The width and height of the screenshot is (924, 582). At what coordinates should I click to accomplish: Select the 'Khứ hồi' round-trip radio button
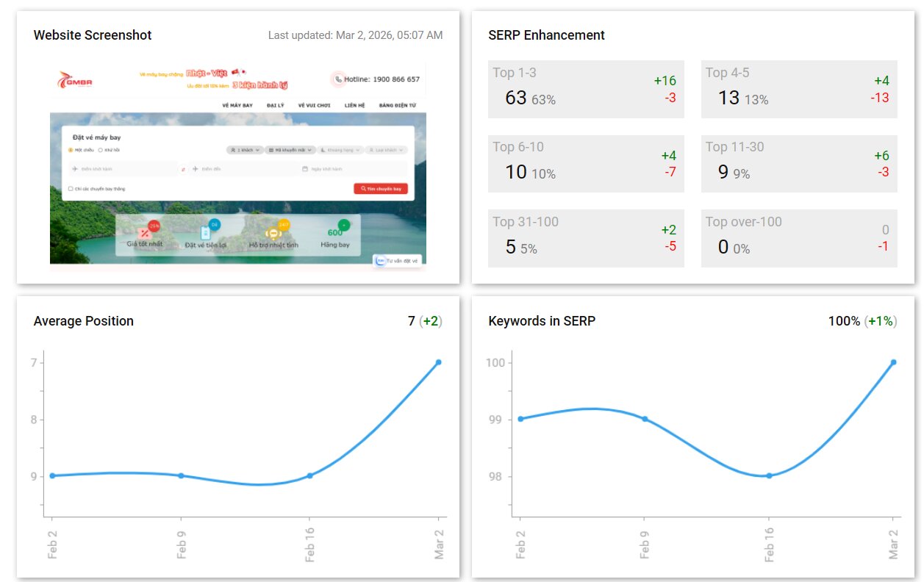click(100, 150)
